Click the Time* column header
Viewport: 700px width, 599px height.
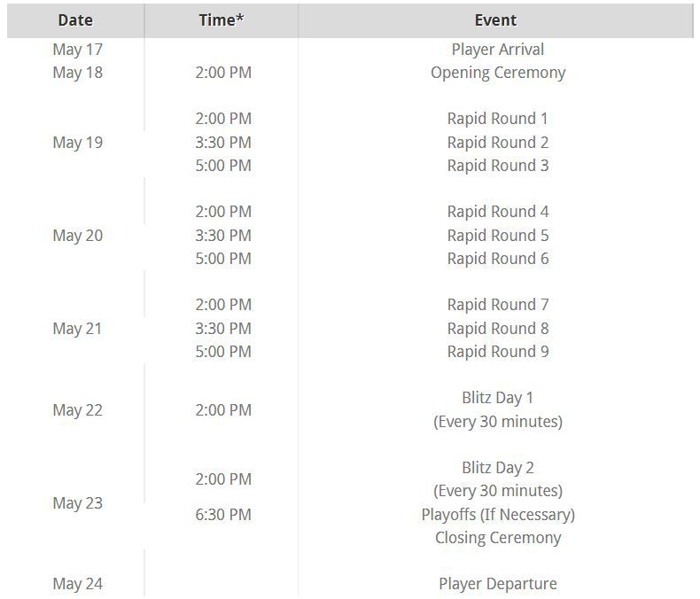point(222,20)
